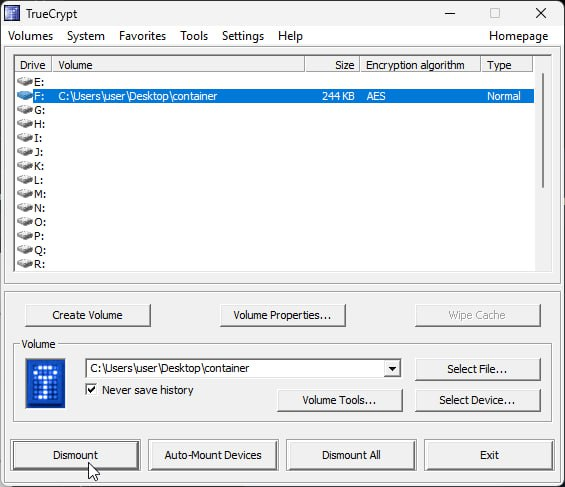Image resolution: width=565 pixels, height=487 pixels.
Task: Open the Favorites menu
Action: click(x=142, y=36)
